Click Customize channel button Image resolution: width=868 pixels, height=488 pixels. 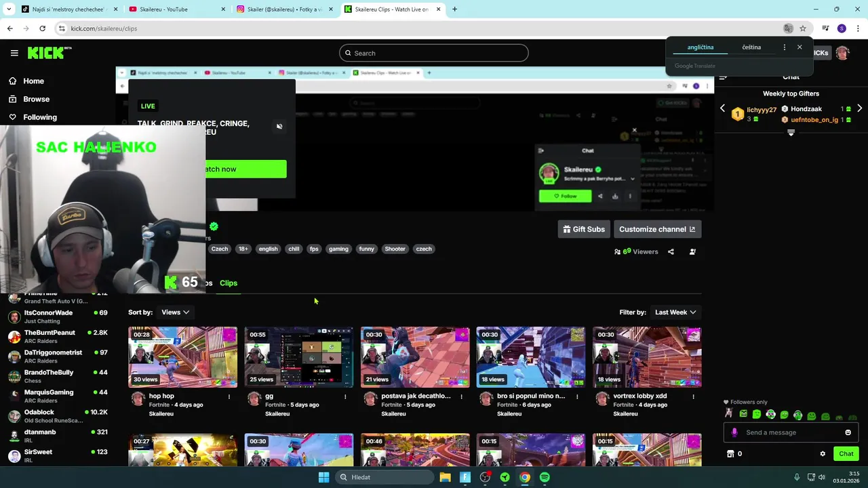657,229
